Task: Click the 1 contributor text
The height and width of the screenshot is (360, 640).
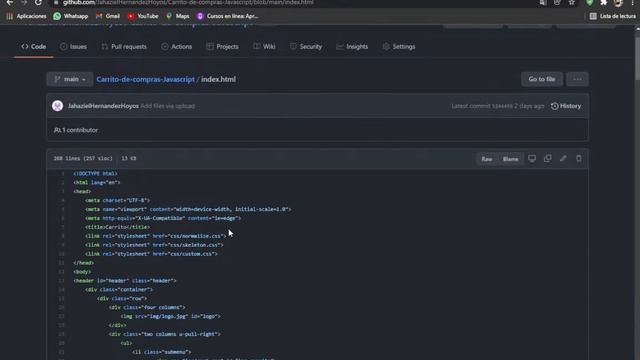Action: [x=76, y=130]
